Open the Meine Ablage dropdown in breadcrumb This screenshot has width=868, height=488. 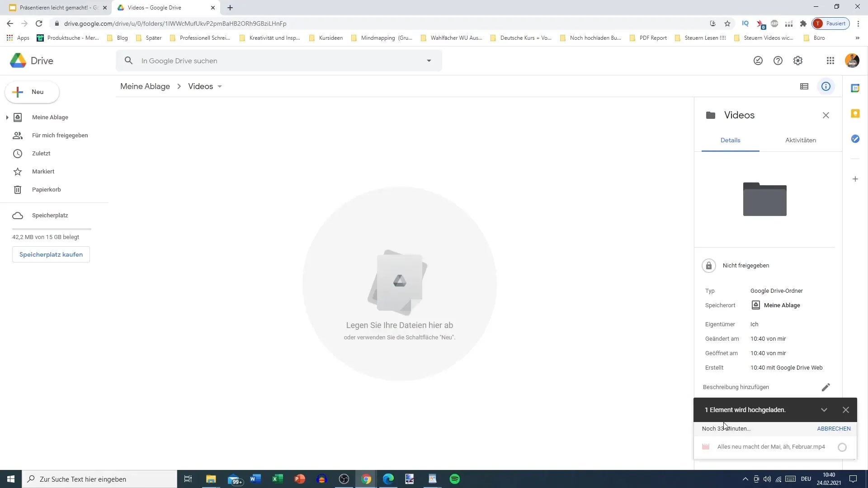[146, 86]
